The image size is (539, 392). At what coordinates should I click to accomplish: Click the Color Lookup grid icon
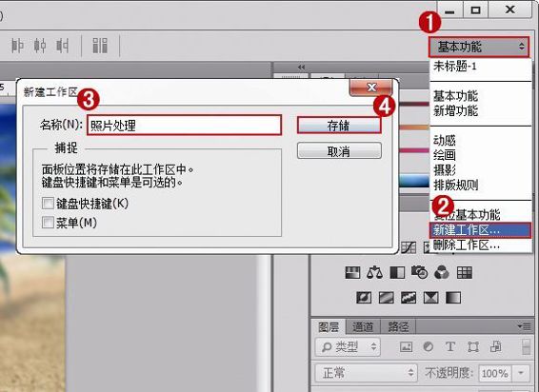tap(465, 273)
